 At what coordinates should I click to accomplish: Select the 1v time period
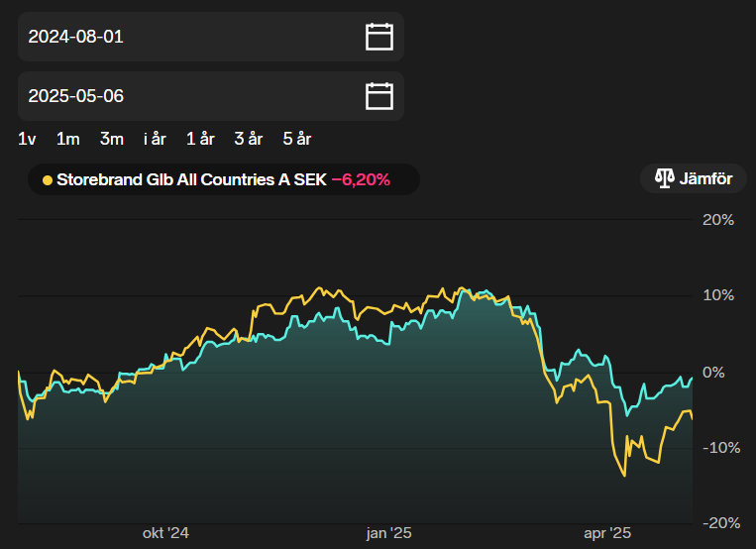(27, 139)
